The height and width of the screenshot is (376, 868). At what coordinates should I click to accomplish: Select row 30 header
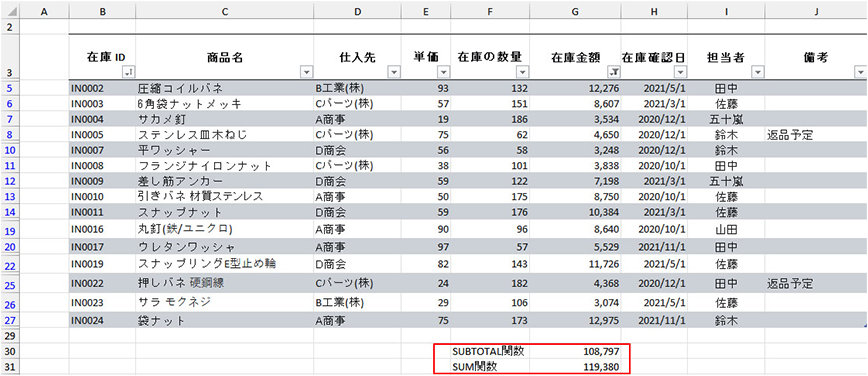pyautogui.click(x=10, y=351)
